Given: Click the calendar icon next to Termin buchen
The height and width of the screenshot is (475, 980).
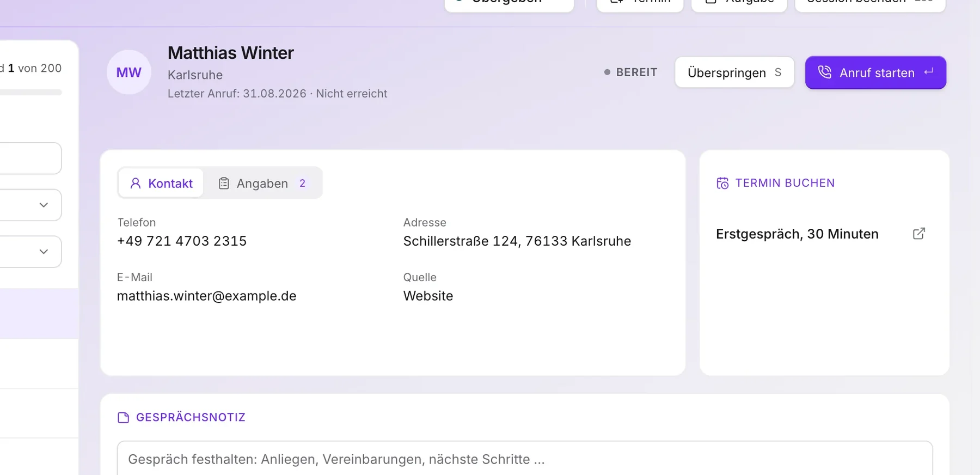Looking at the screenshot, I should click(722, 184).
